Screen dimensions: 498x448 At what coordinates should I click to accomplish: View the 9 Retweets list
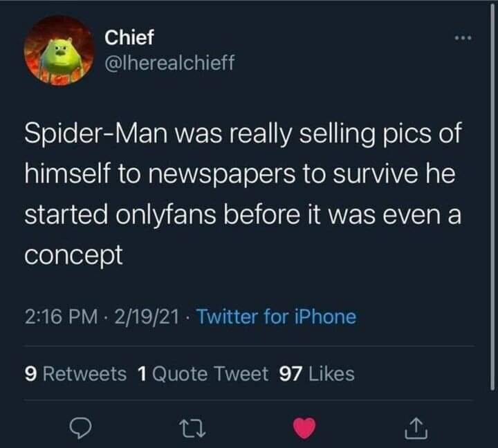point(75,374)
